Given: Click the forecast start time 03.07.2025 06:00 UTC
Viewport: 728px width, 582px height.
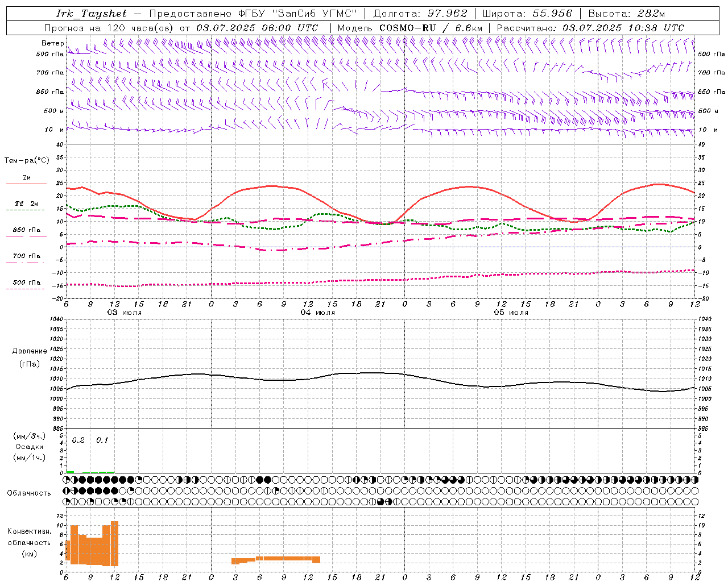Looking at the screenshot, I should click(x=257, y=28).
